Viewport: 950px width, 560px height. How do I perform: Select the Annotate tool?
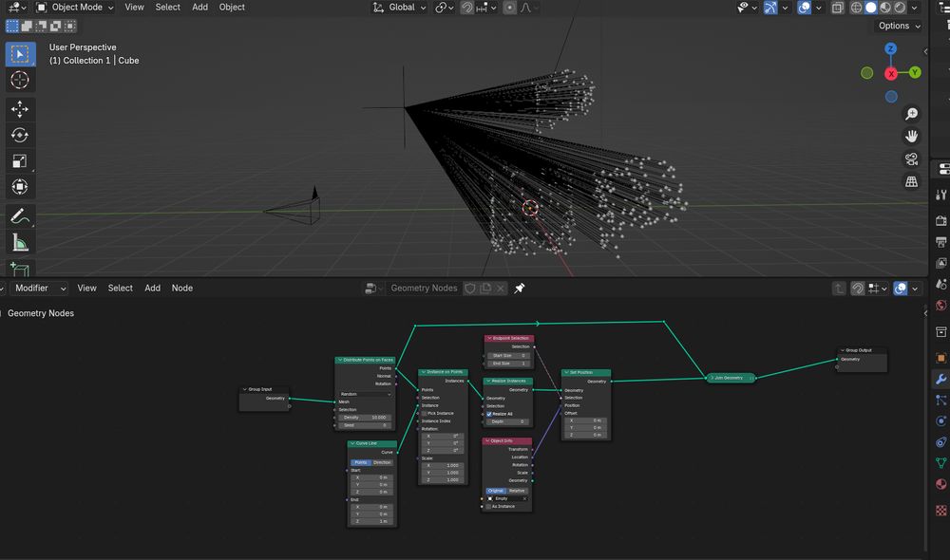click(20, 216)
